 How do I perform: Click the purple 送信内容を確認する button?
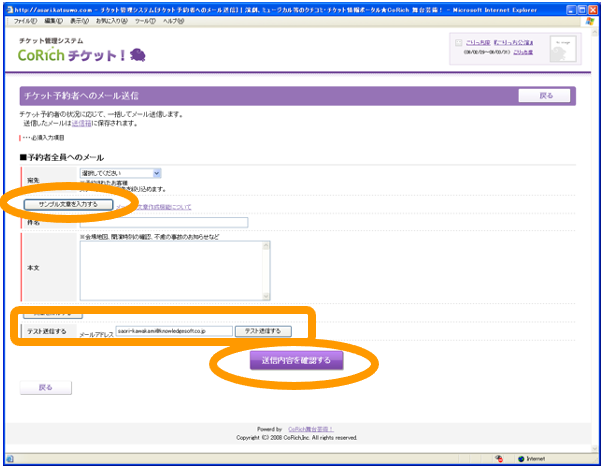pyautogui.click(x=296, y=360)
